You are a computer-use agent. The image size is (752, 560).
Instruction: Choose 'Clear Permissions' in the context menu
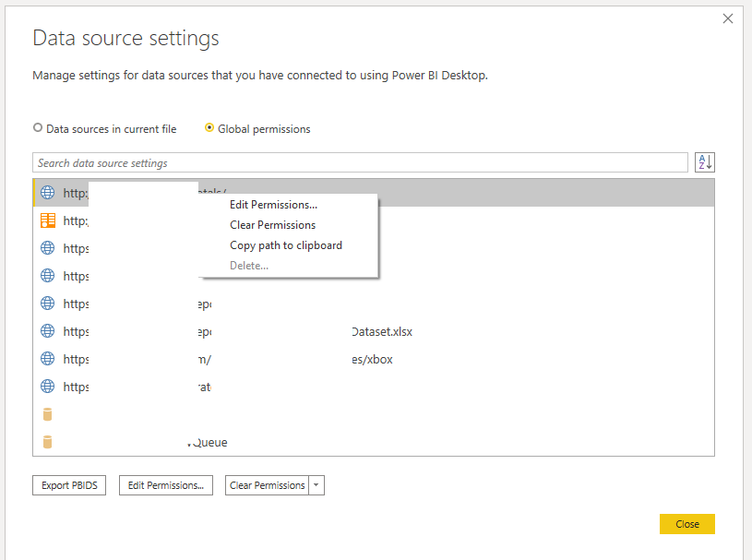click(x=272, y=225)
